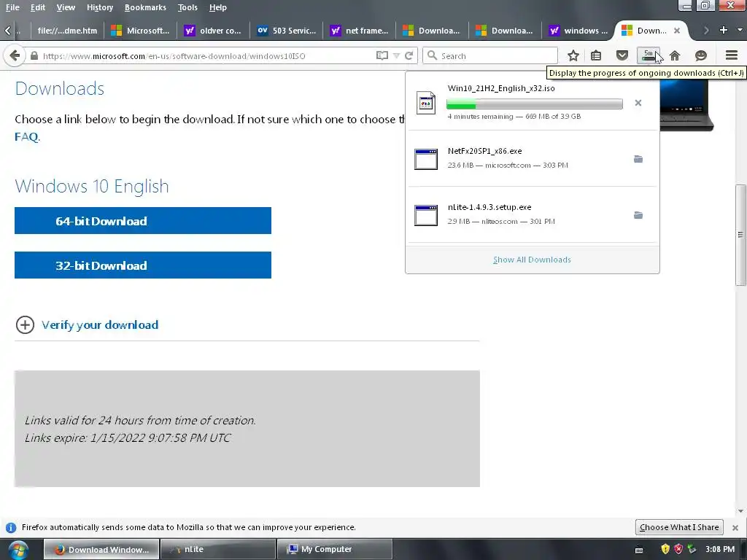Click the 64-bit Download button
The image size is (747, 560).
click(x=143, y=220)
